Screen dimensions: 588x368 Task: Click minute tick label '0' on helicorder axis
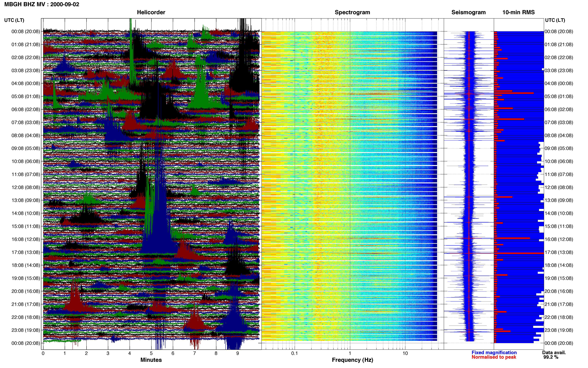(43, 353)
